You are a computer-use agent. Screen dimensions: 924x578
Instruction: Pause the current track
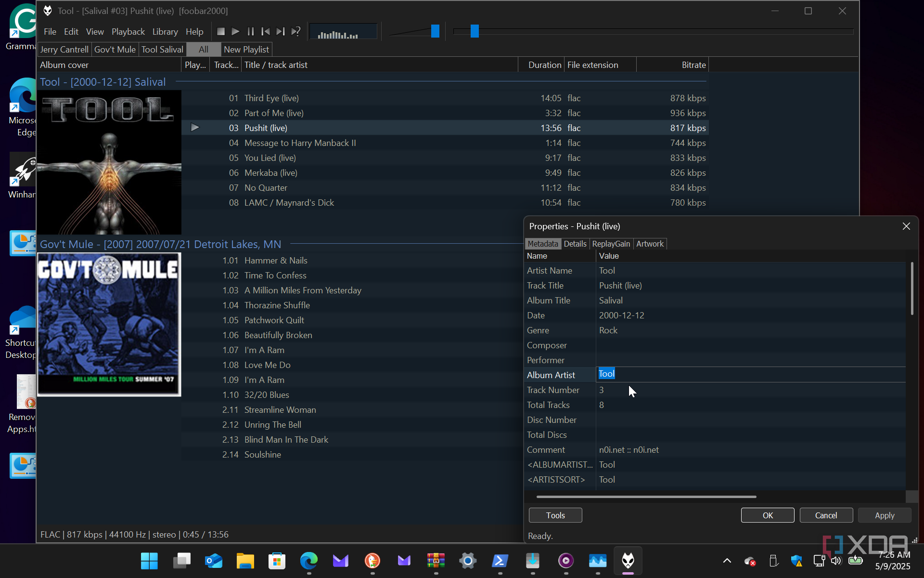click(250, 31)
